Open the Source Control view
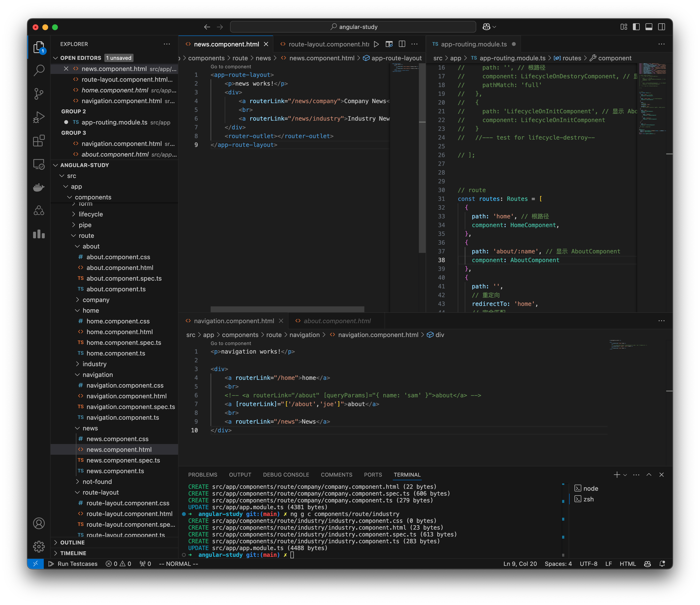This screenshot has height=605, width=700. 39,94
